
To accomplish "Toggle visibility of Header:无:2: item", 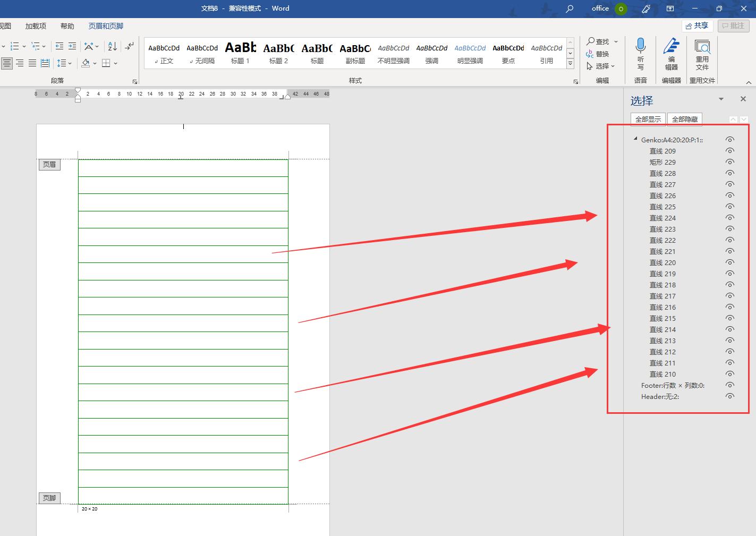I will click(730, 396).
